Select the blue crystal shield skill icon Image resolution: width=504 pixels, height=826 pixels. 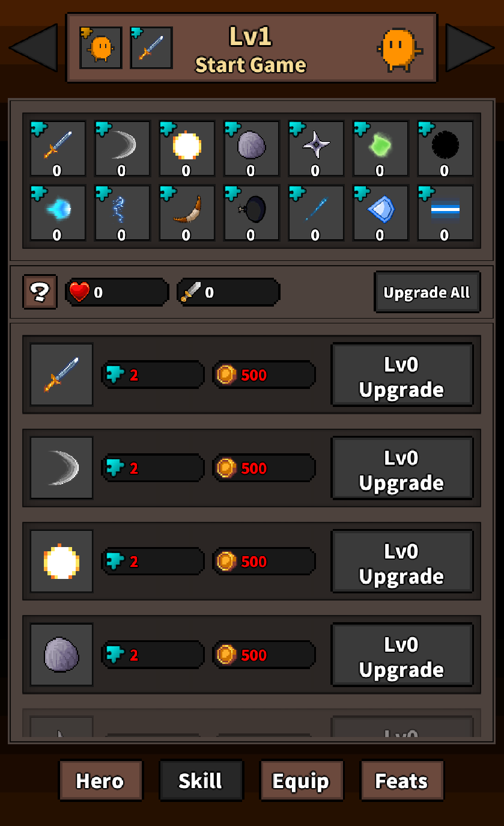pos(380,213)
